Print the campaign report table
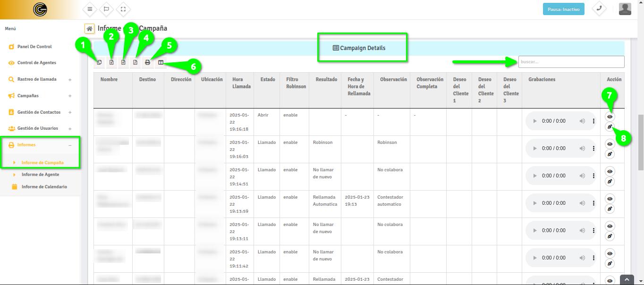The width and height of the screenshot is (644, 285). click(x=147, y=62)
